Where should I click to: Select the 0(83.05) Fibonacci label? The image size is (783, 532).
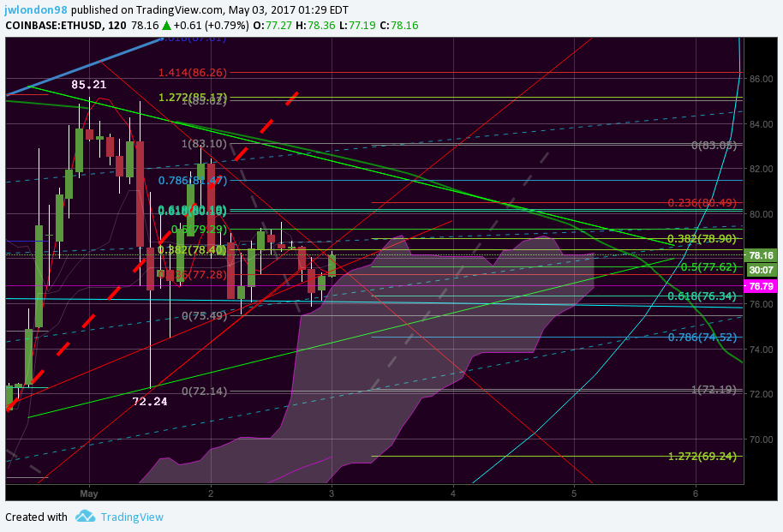pos(714,146)
